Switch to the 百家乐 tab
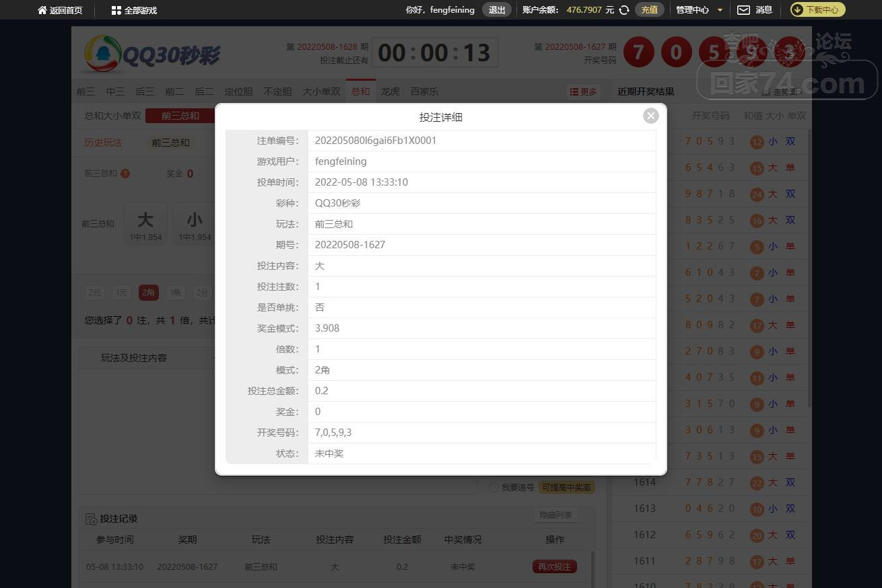882x588 pixels. click(x=424, y=91)
